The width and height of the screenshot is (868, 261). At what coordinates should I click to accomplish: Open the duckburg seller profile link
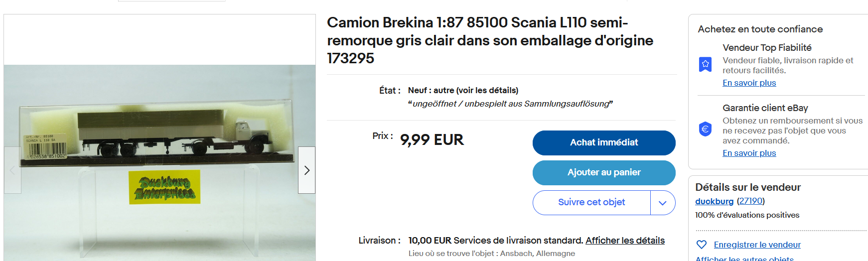point(714,201)
